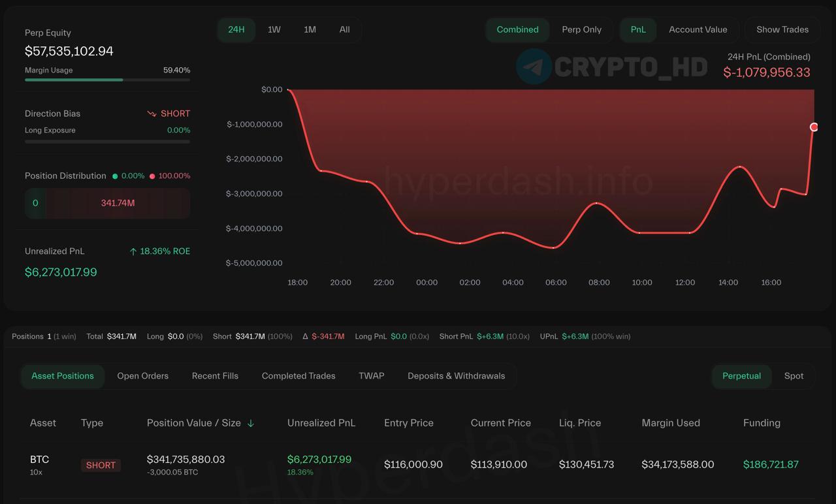Click the SHORT badge in BTC row
This screenshot has height=504, width=836.
coord(101,465)
